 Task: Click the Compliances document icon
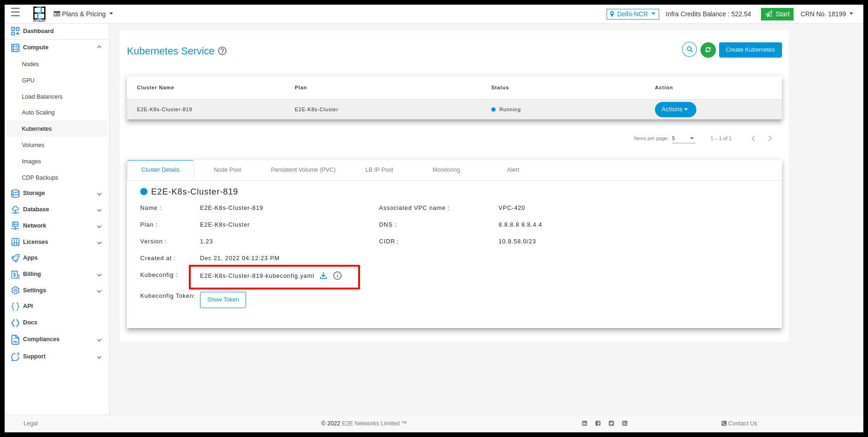click(15, 340)
